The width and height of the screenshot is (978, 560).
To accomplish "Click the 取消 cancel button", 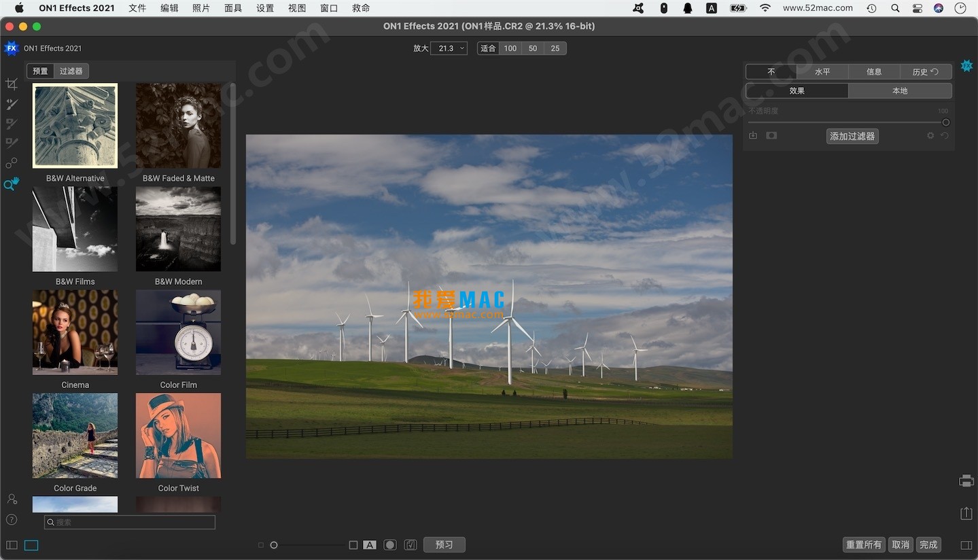I will [901, 545].
